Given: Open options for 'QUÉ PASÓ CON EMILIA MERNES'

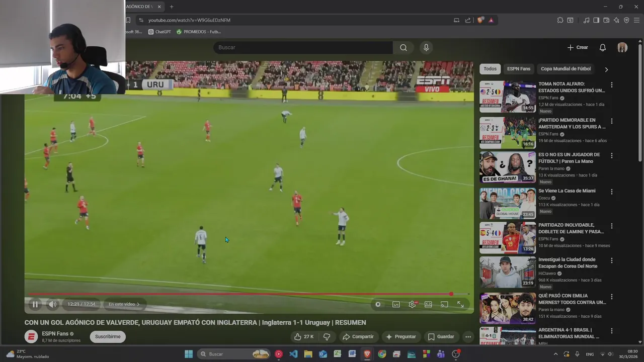Looking at the screenshot, I should pyautogui.click(x=612, y=297).
